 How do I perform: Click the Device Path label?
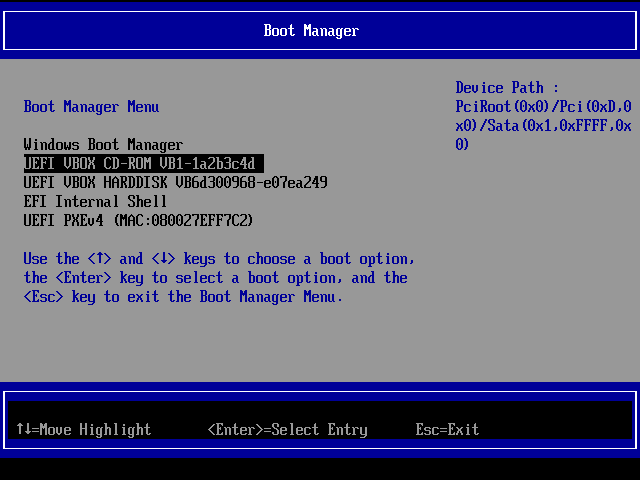[x=507, y=88]
